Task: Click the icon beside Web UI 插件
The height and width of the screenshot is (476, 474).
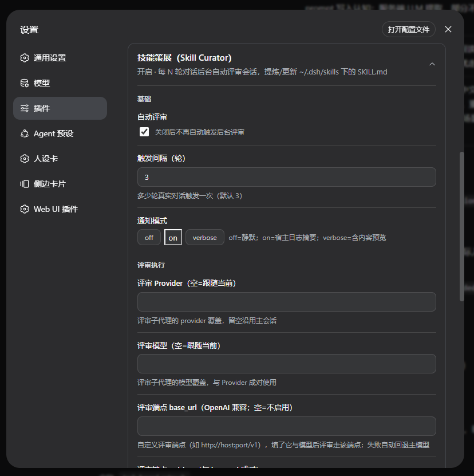Action: tap(25, 209)
